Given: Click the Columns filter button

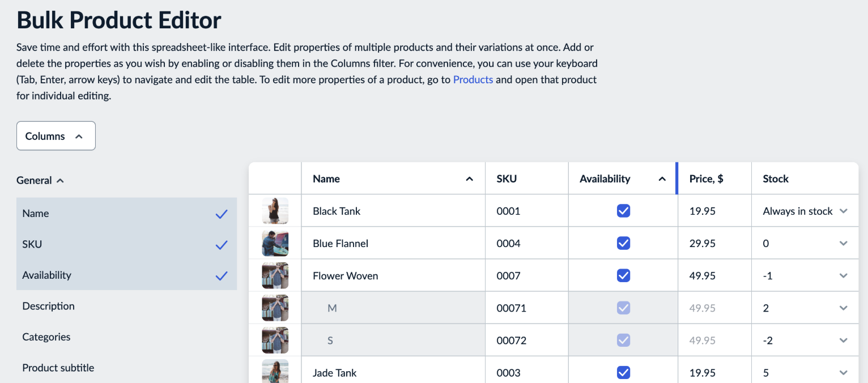Looking at the screenshot, I should (x=56, y=135).
